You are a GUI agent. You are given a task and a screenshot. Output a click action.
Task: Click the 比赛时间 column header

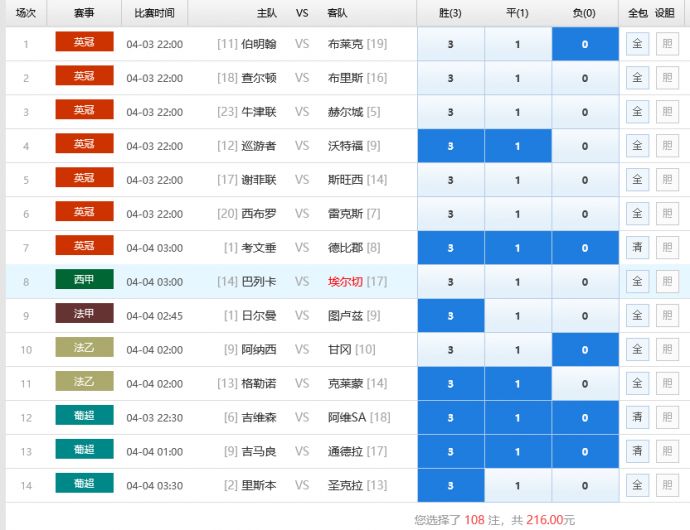[154, 13]
